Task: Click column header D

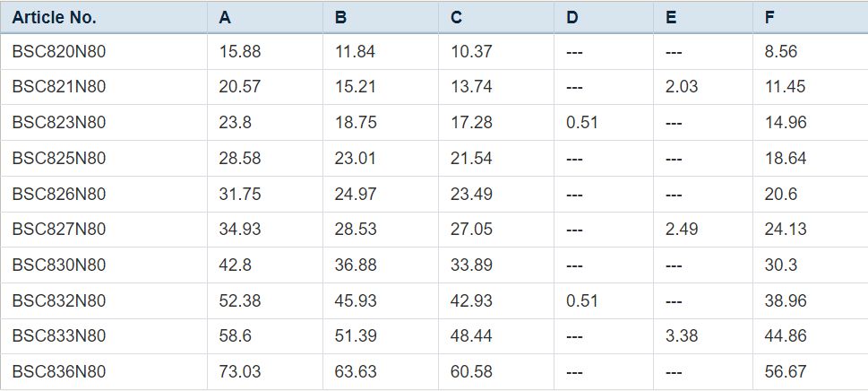Action: (x=572, y=17)
